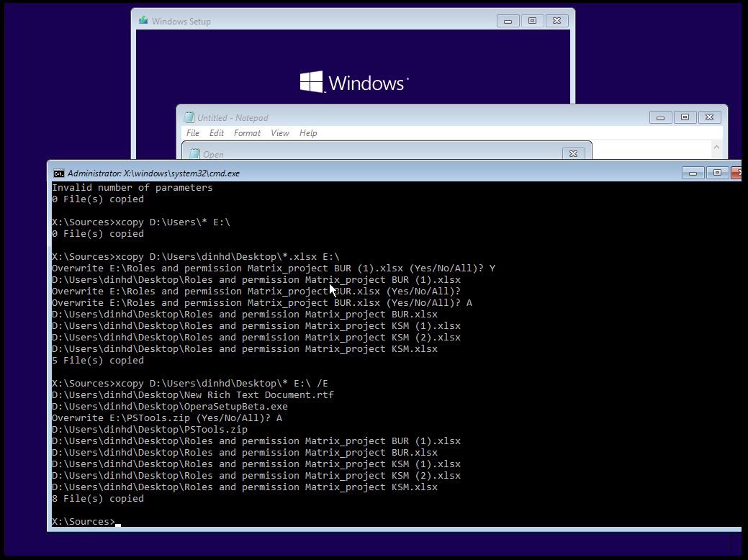Click the overwrite prompt answered Y
The width and height of the screenshot is (748, 560).
coord(274,268)
